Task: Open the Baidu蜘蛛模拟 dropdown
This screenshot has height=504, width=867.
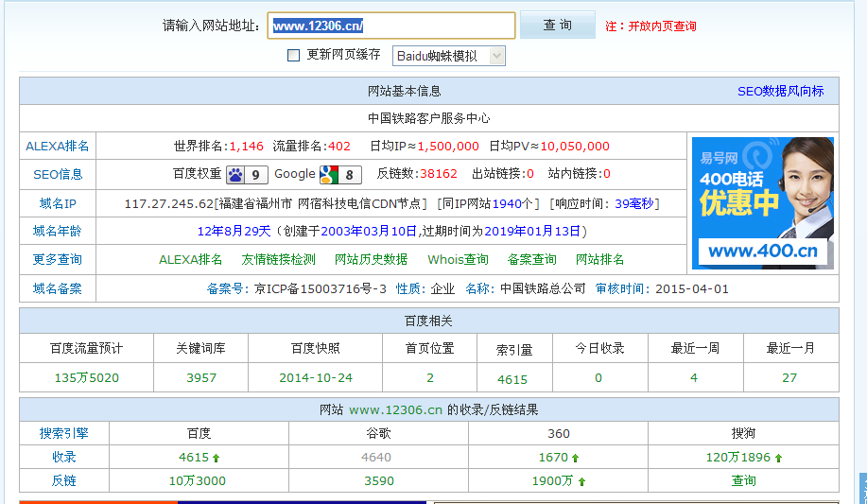Action: click(x=448, y=56)
